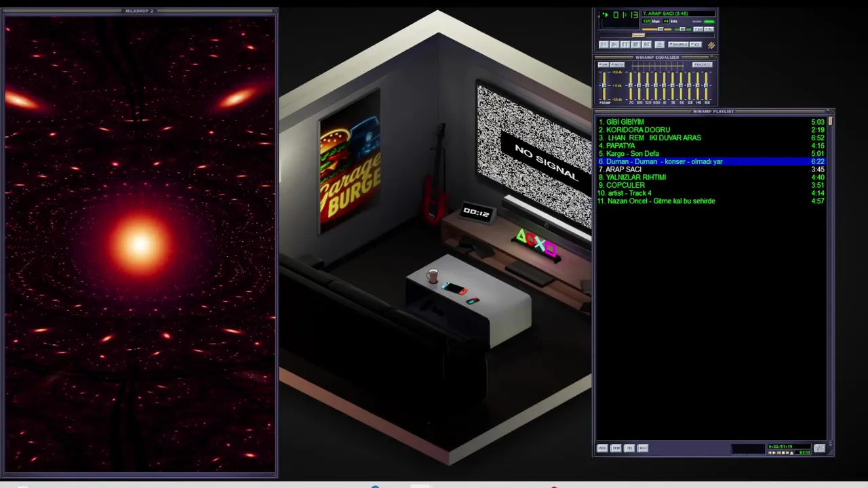
Task: Click playlist mini eject button
Action: (791, 453)
